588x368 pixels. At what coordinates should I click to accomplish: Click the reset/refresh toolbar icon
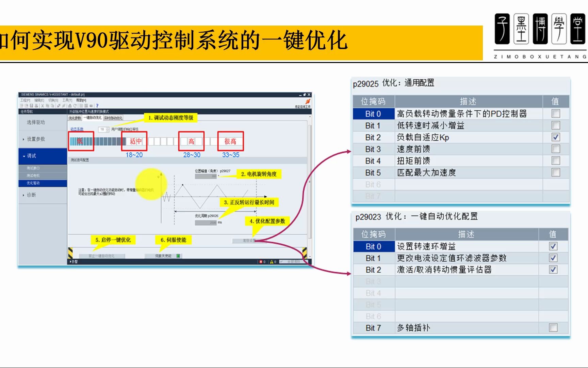[x=75, y=106]
